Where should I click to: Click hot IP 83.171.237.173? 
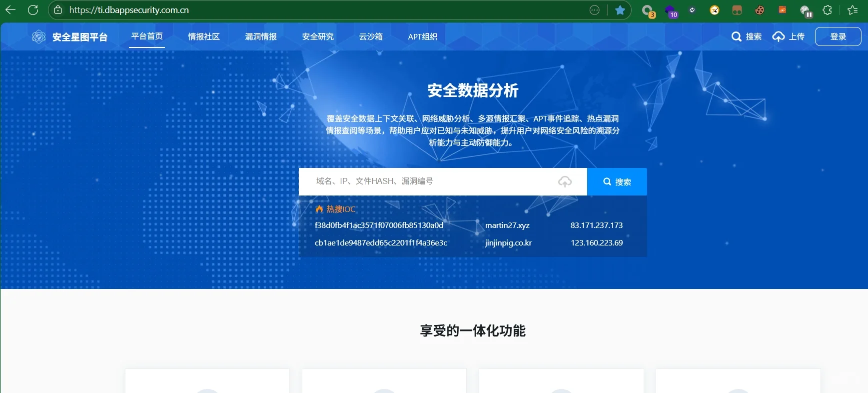click(x=597, y=225)
